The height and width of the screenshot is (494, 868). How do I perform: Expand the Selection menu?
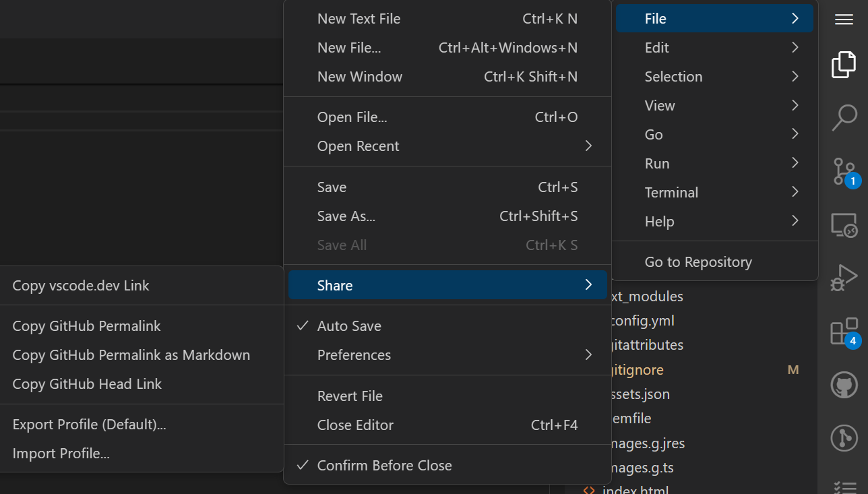[714, 77]
